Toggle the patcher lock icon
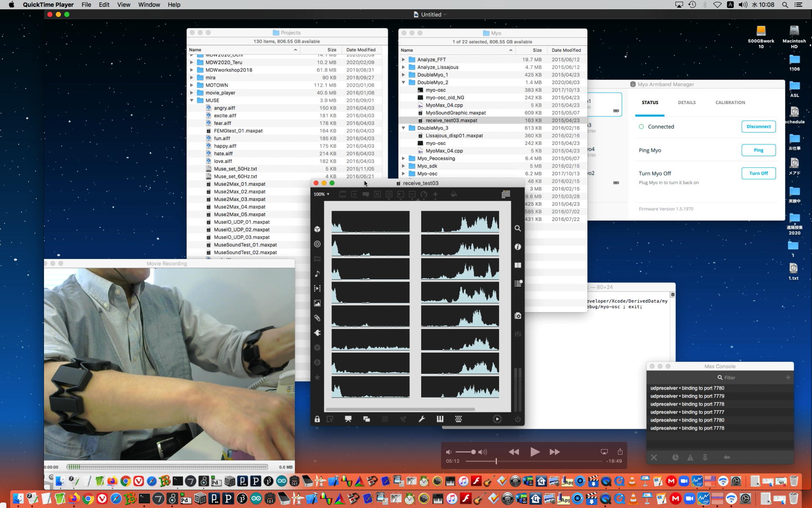 coord(317,419)
